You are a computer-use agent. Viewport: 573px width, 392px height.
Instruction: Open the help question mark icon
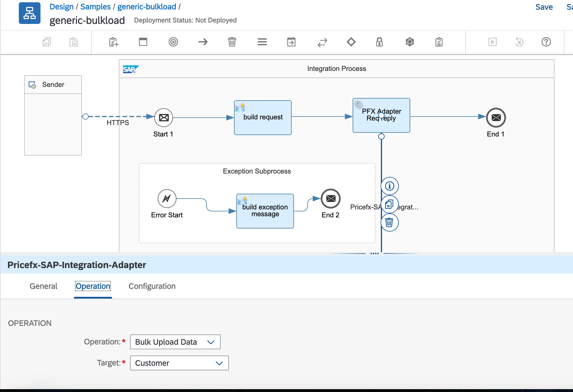pos(546,42)
